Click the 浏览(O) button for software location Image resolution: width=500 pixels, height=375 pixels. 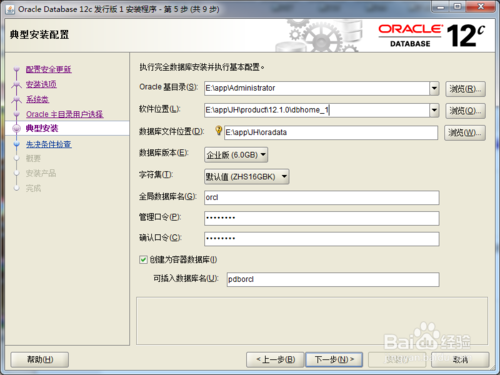point(465,111)
